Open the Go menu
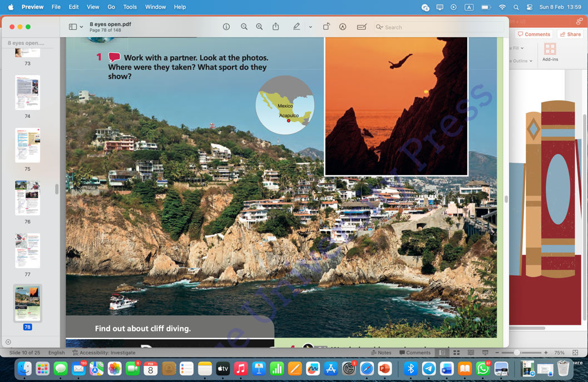 (111, 7)
